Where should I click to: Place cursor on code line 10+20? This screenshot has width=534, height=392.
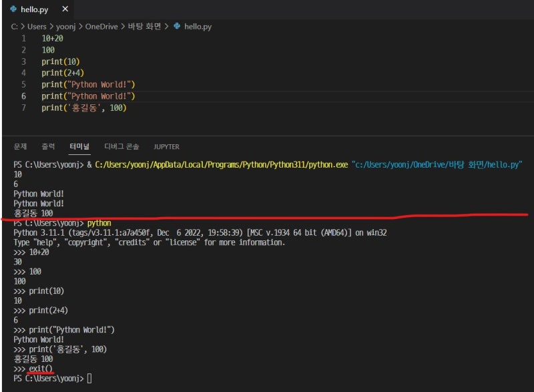click(x=52, y=39)
